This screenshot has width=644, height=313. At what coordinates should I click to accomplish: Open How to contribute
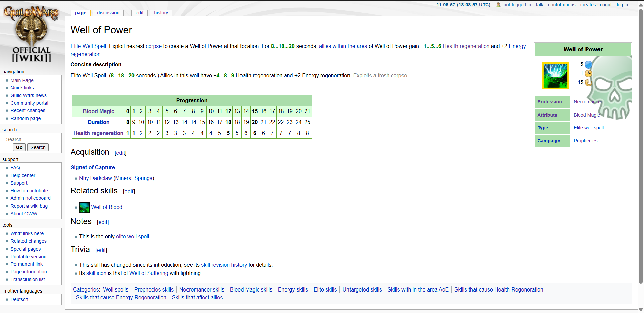[29, 191]
